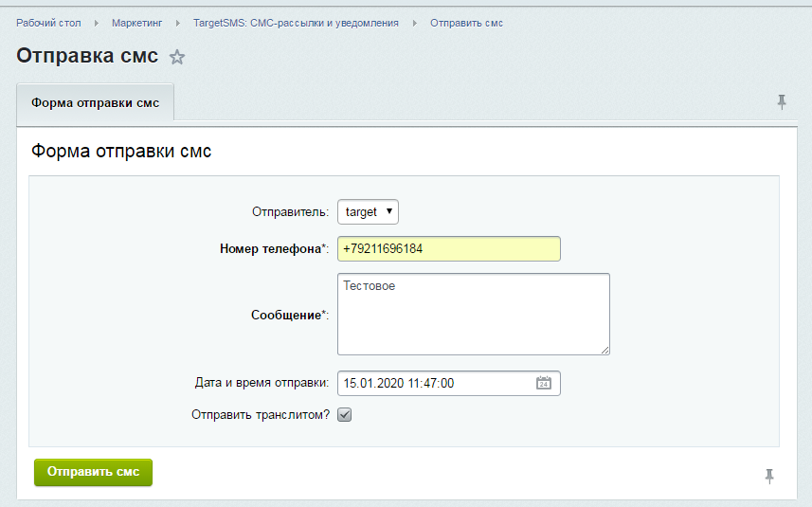812x507 pixels.
Task: Click inside the Сообщение text area
Action: 473,315
